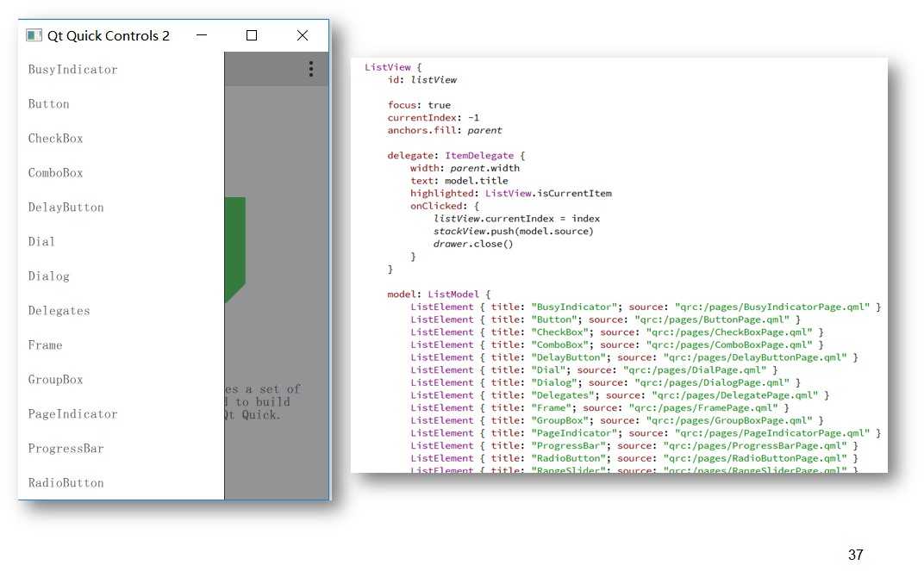The height and width of the screenshot is (571, 924).
Task: Select the ComboBox drawer entry
Action: point(121,172)
